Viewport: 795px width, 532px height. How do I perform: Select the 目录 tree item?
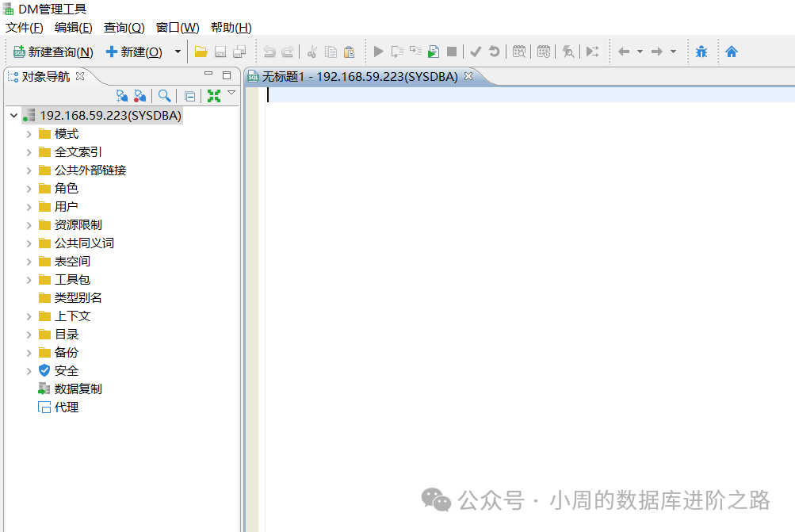point(67,335)
